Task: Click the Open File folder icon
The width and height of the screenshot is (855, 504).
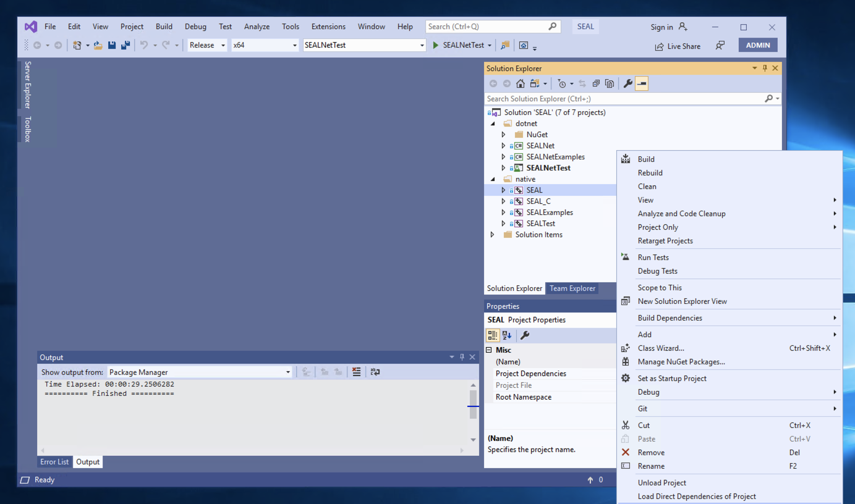Action: 98,45
